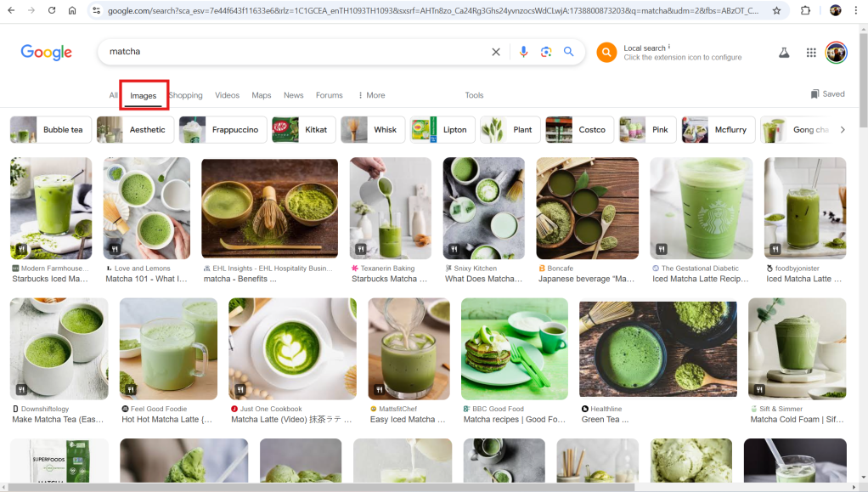Image resolution: width=868 pixels, height=492 pixels.
Task: Open Saved images collection
Action: [x=828, y=94]
